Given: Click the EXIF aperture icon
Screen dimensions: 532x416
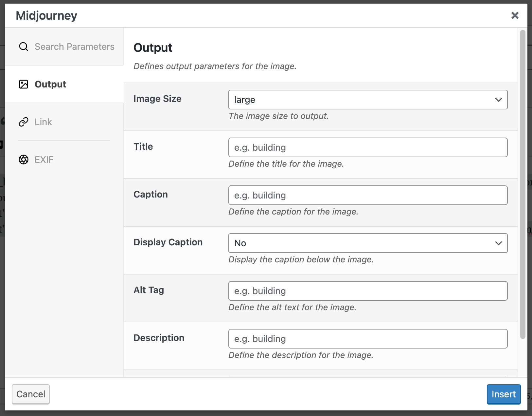Looking at the screenshot, I should pyautogui.click(x=24, y=160).
